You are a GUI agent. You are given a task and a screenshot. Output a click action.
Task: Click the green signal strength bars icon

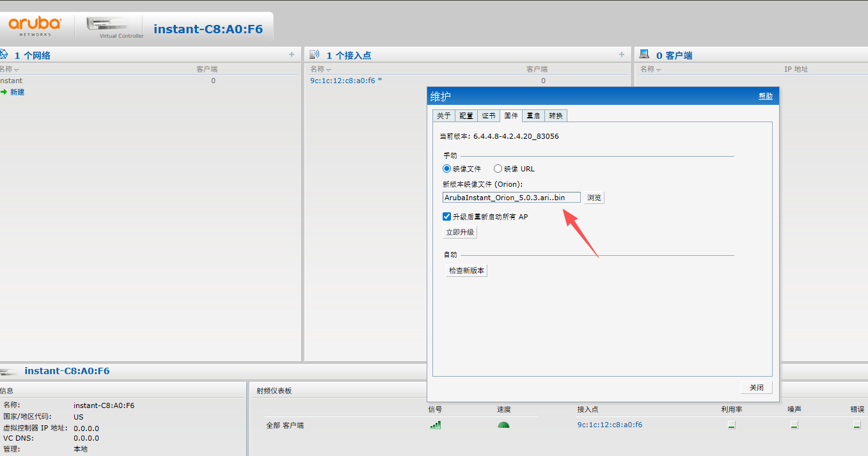coord(435,425)
